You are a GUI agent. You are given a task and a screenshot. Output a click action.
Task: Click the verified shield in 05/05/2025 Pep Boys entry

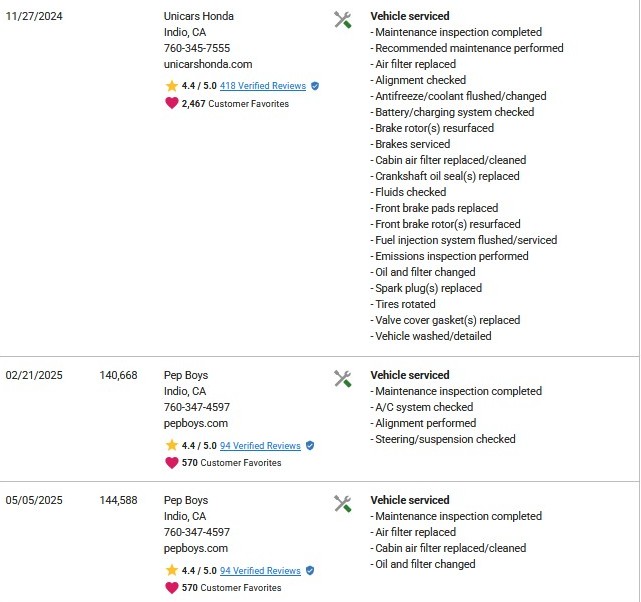coord(310,571)
